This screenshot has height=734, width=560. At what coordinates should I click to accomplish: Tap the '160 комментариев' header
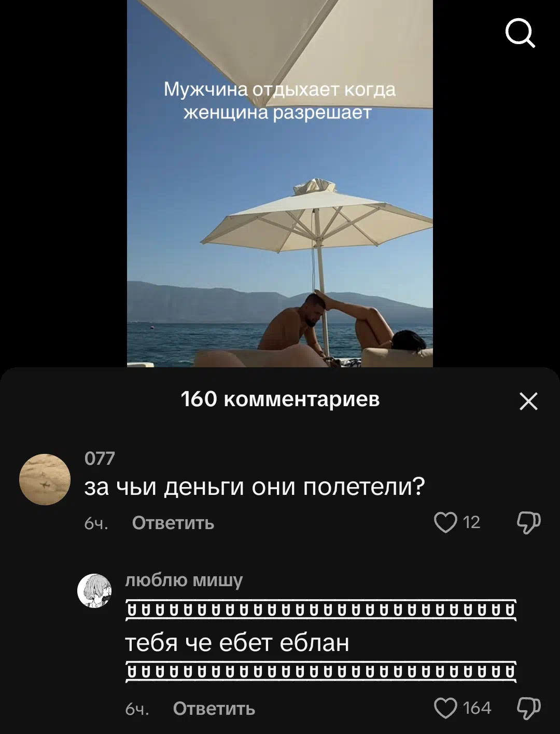tap(280, 399)
